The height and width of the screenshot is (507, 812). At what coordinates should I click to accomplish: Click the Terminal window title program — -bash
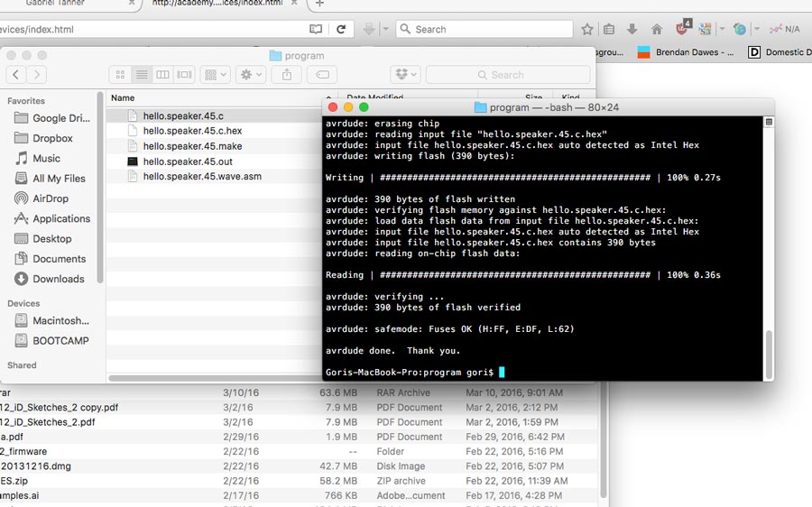[547, 107]
